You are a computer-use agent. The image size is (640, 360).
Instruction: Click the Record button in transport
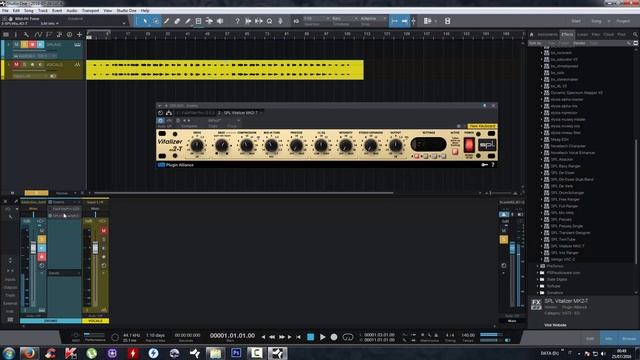[x=334, y=337]
